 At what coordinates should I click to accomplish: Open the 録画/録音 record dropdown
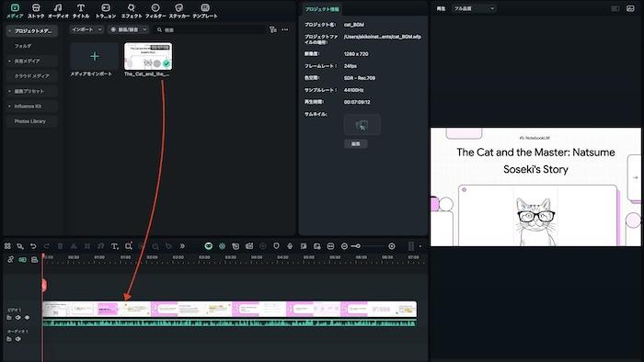tap(129, 29)
